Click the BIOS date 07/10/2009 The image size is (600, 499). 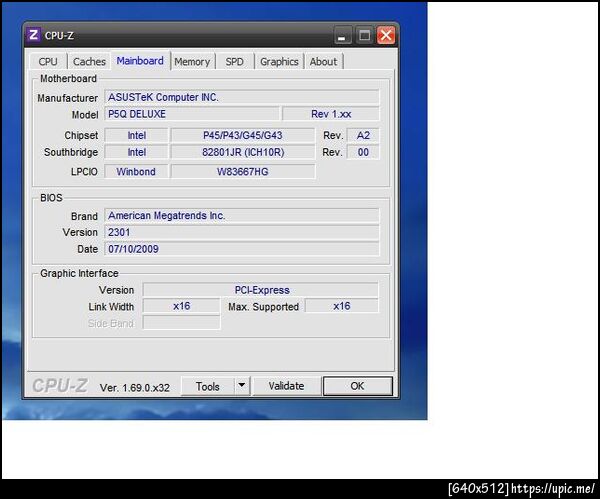tap(242, 249)
